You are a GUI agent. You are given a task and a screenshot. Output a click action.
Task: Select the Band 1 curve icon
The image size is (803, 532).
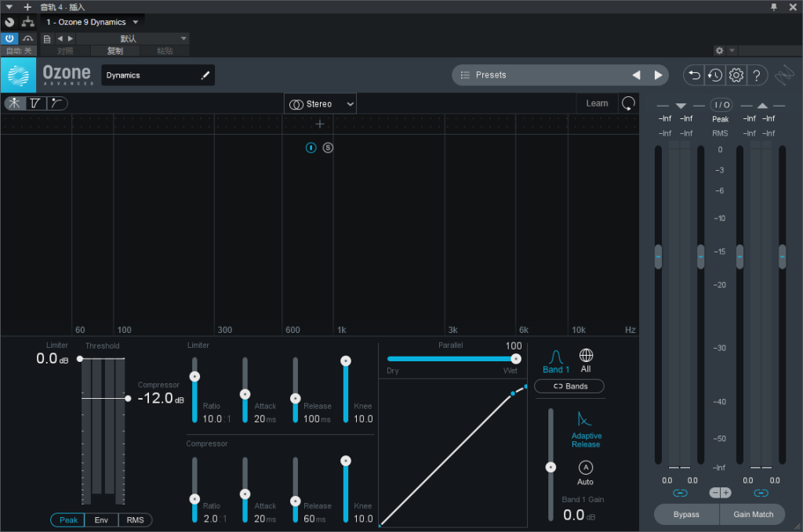tap(556, 356)
